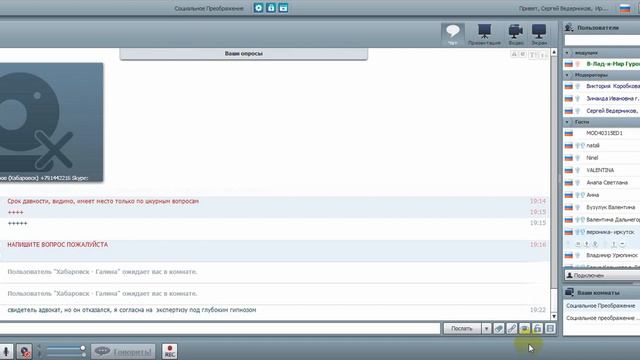
Task: Open the Подключен status dropdown
Action: click(602, 276)
